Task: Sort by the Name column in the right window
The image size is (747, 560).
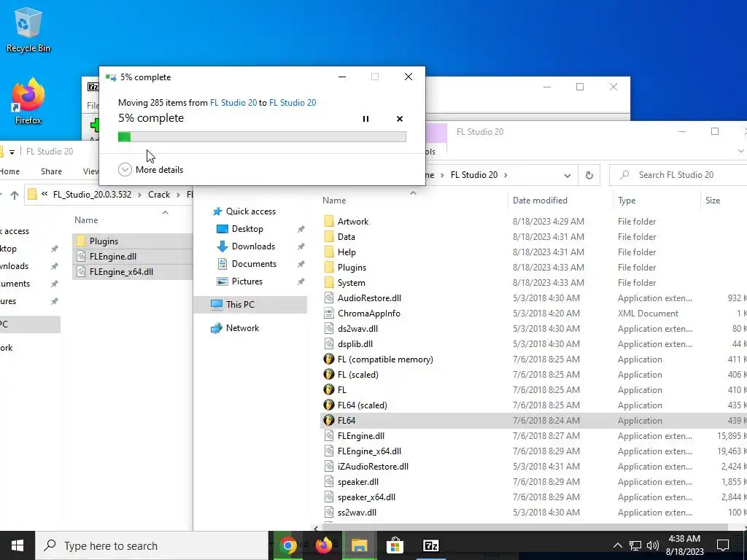Action: point(334,201)
